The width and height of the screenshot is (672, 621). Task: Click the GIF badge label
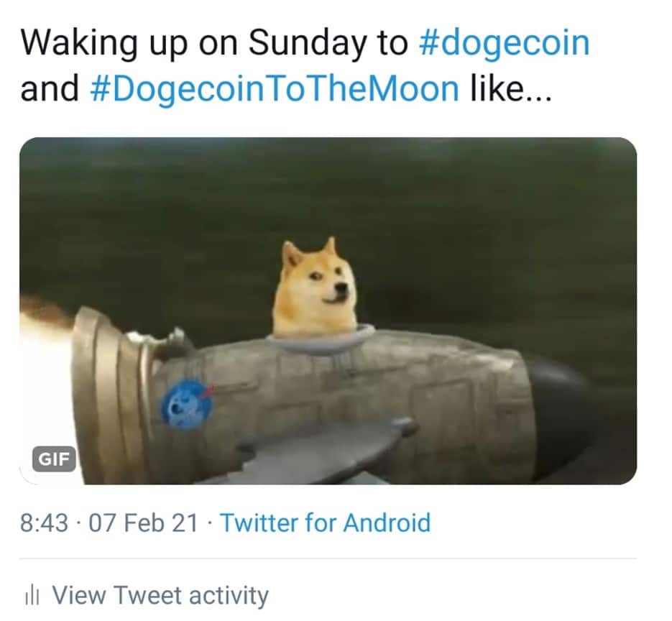pos(54,459)
